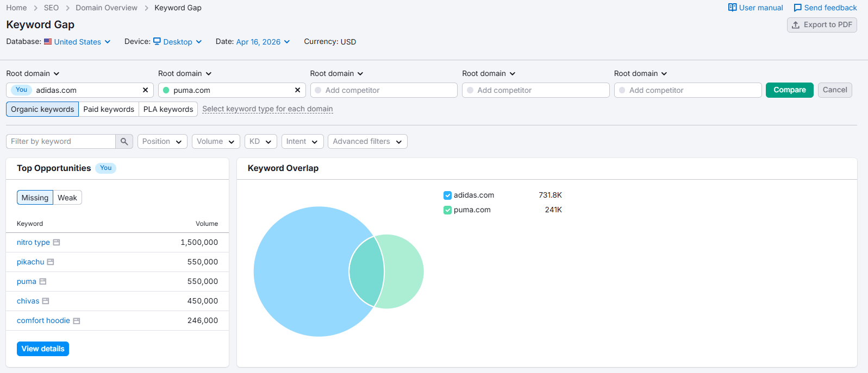Image resolution: width=868 pixels, height=373 pixels.
Task: Uncheck the puma.com legend checkbox
Action: (x=448, y=210)
